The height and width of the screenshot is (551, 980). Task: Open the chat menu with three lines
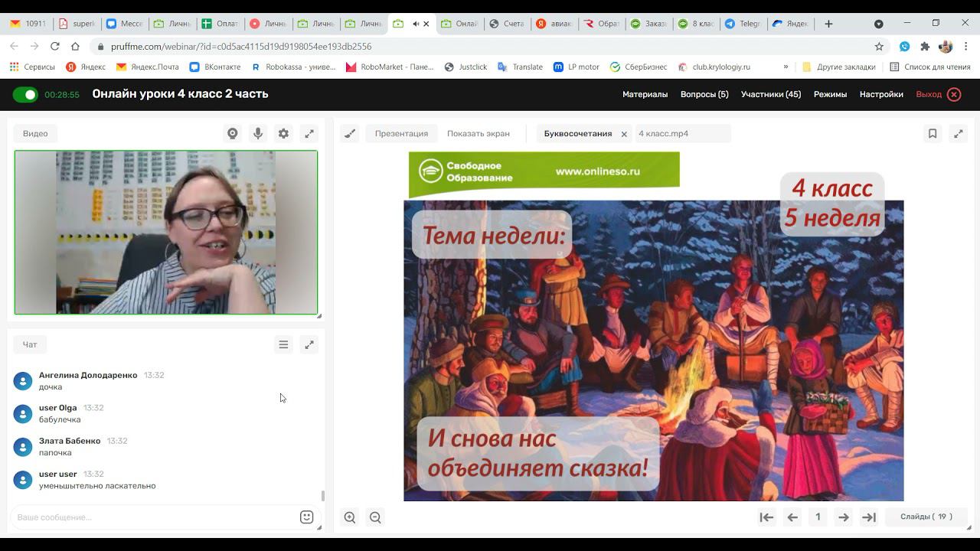tap(283, 344)
